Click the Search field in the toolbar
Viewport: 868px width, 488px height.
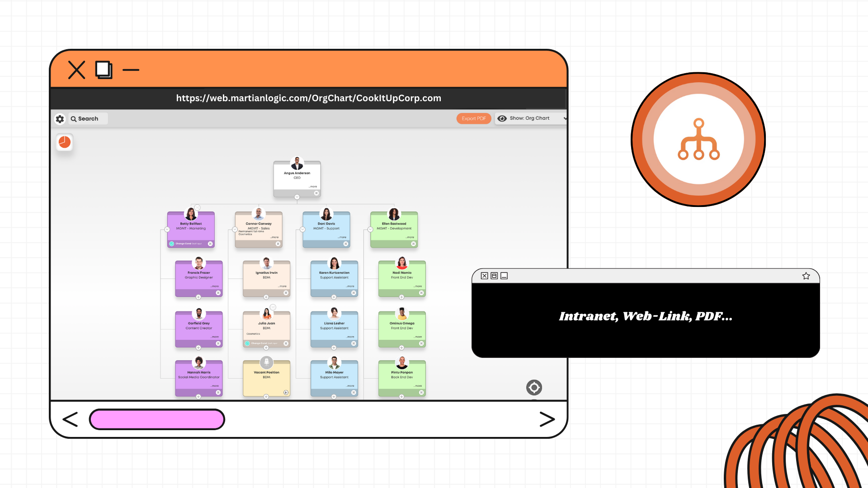point(88,119)
